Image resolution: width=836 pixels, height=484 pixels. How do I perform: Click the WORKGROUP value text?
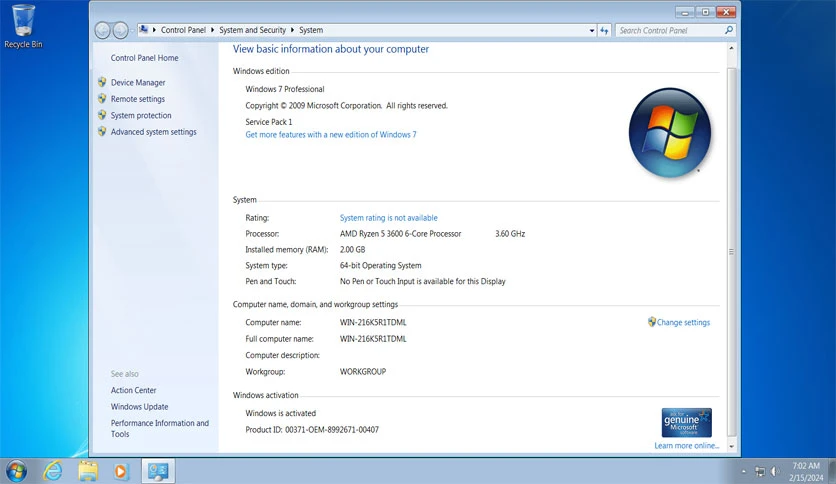coord(363,372)
